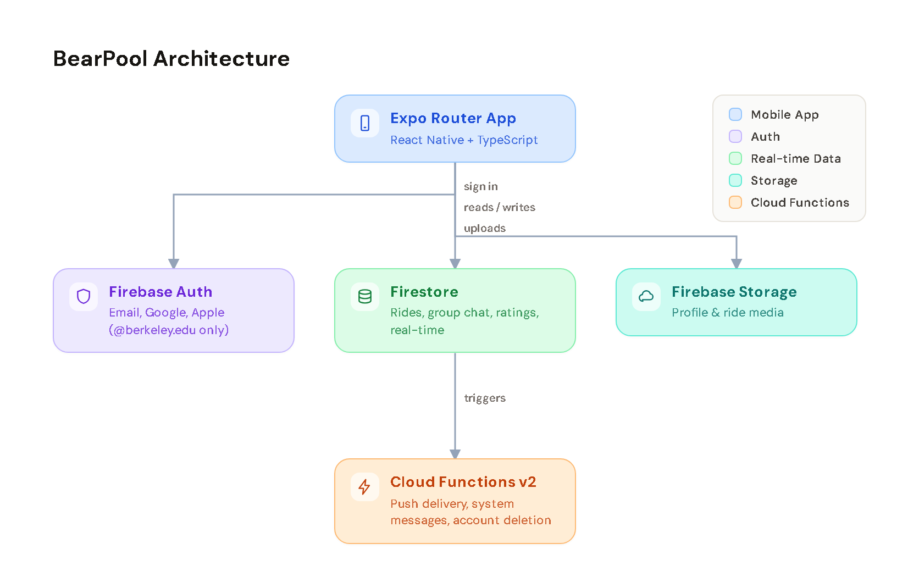
Task: Click the lightning bolt icon in Cloud Functions node
Action: point(365,487)
